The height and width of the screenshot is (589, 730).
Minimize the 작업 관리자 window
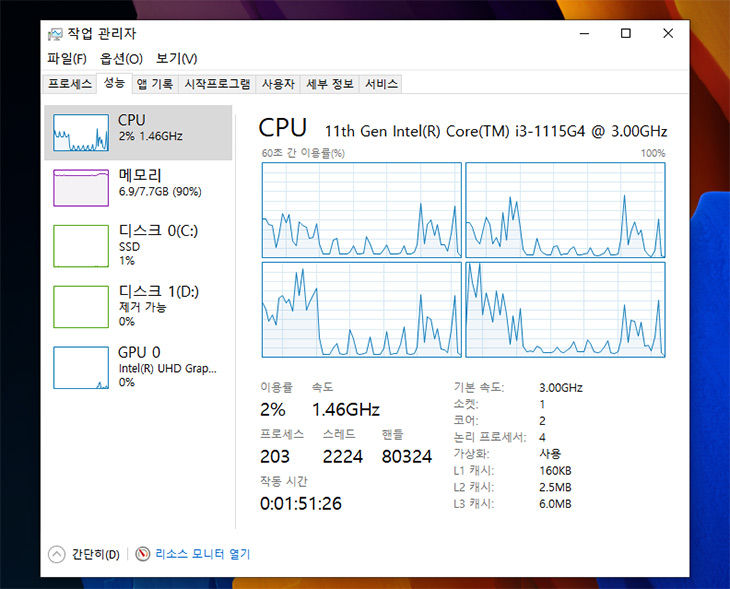pyautogui.click(x=584, y=34)
